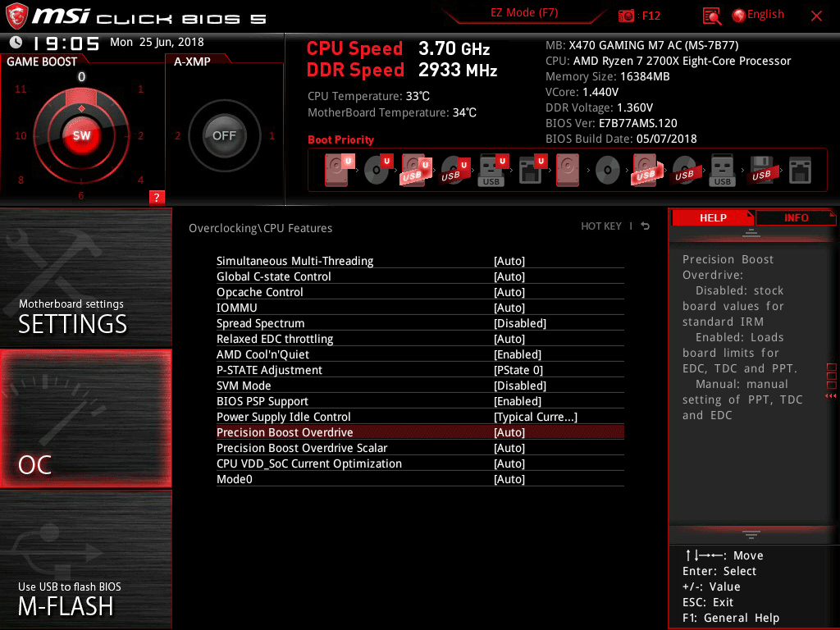Image resolution: width=840 pixels, height=630 pixels.
Task: Open the Precision Boost Overdrive Scalar value
Action: (509, 447)
